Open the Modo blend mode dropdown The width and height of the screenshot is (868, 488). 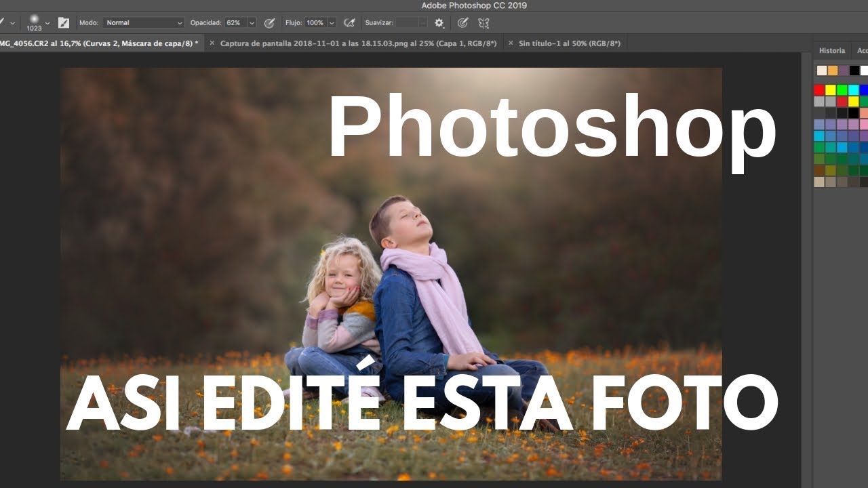tap(144, 22)
